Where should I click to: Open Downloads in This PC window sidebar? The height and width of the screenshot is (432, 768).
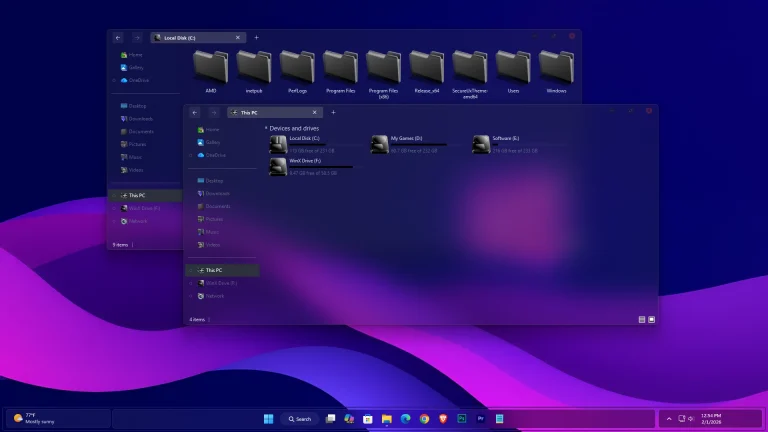pyautogui.click(x=214, y=193)
